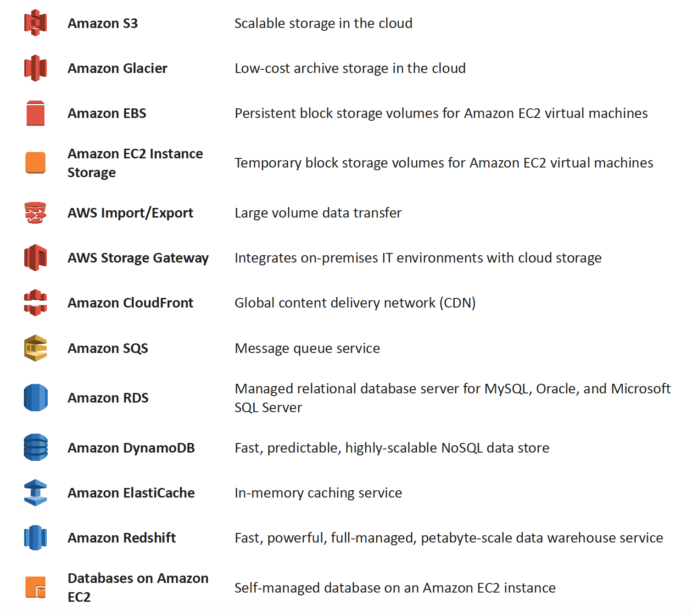
Task: Select the gold Amazon SQS icon
Action: [35, 348]
